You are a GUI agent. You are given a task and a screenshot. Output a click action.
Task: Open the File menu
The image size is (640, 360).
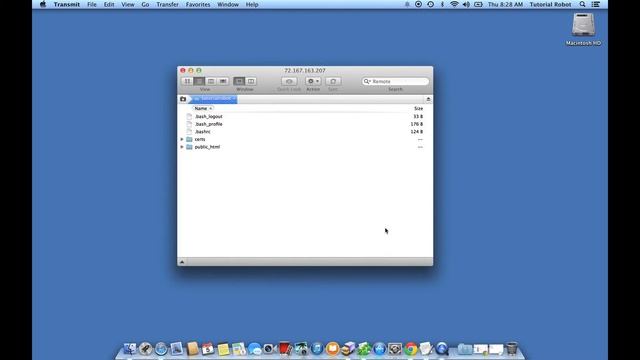(x=92, y=4)
